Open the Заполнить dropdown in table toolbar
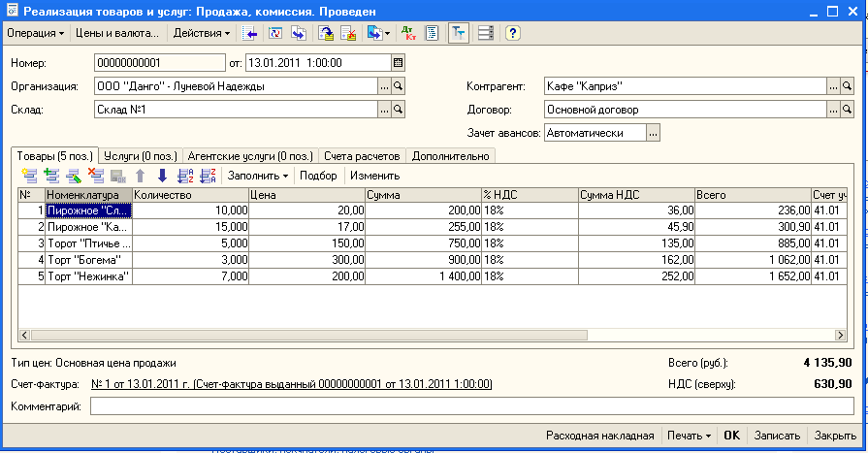This screenshot has height=453, width=868. pos(257,176)
